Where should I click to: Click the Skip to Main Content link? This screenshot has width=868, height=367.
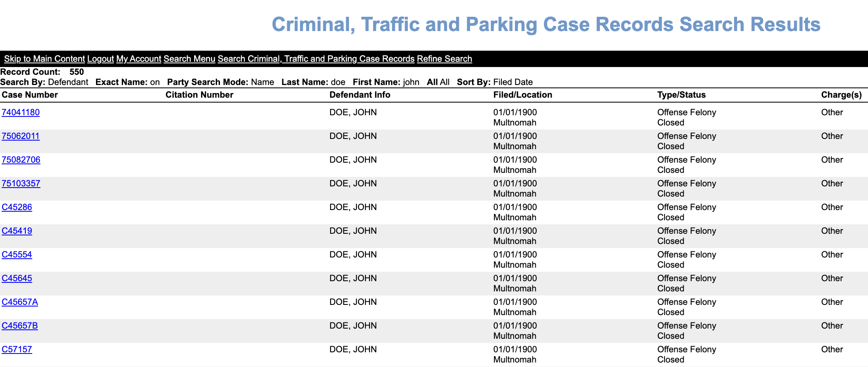click(x=44, y=59)
